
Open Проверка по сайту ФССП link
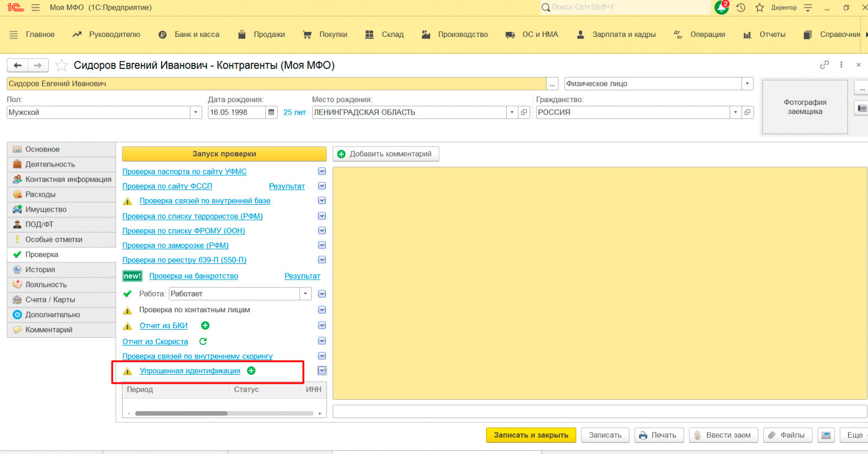pyautogui.click(x=167, y=186)
